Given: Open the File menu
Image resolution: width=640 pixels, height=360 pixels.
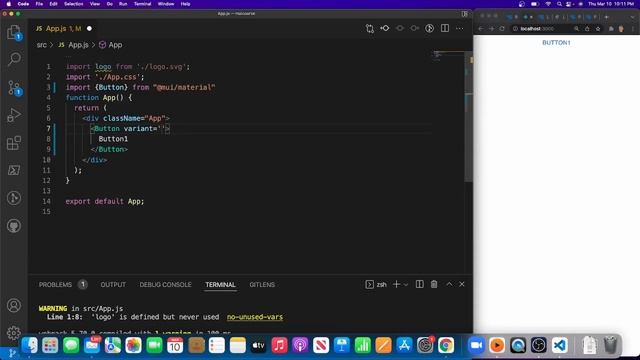Looking at the screenshot, I should [39, 4].
